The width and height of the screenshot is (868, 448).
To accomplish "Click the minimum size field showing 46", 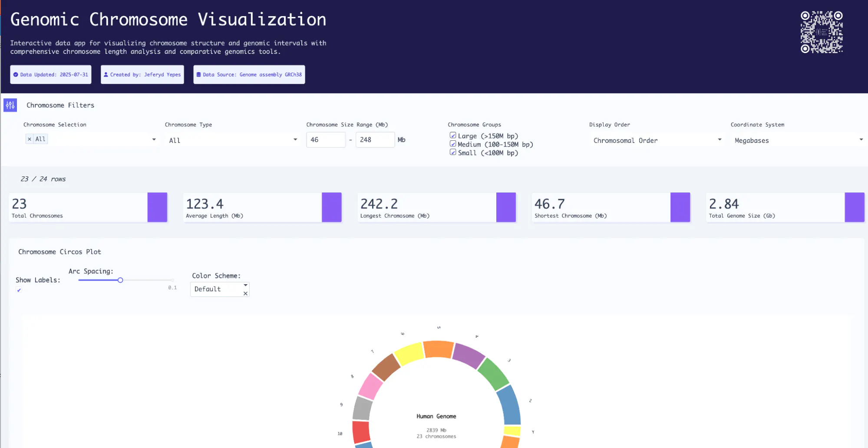I will click(x=326, y=140).
